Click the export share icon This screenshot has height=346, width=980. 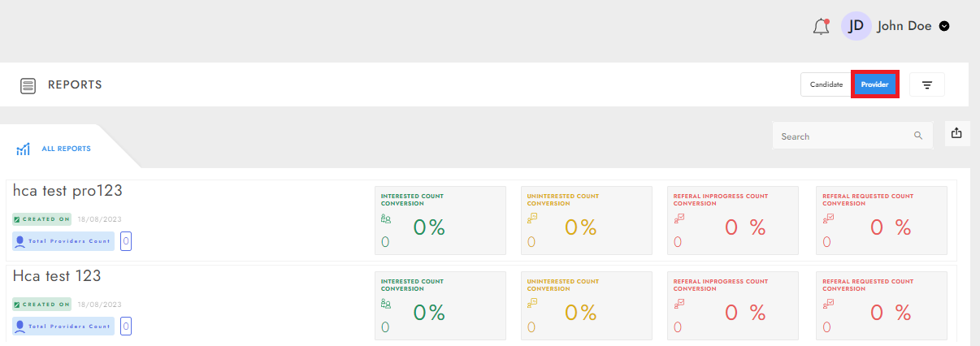[956, 133]
